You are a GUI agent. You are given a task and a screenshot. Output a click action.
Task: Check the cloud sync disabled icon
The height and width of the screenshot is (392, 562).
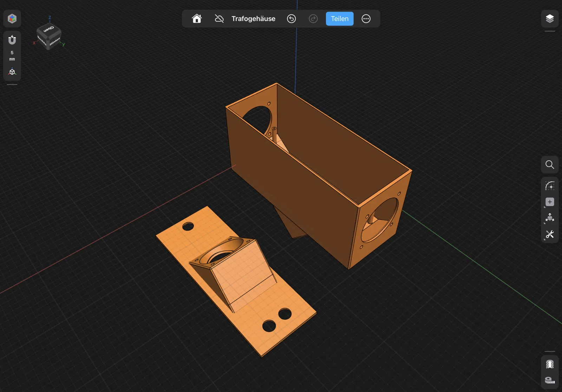pos(219,19)
